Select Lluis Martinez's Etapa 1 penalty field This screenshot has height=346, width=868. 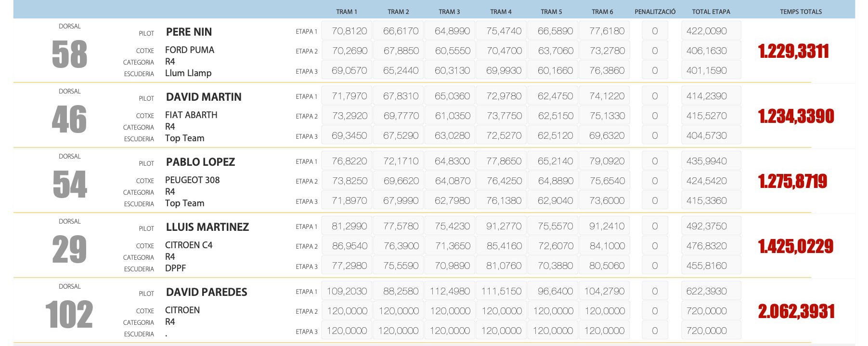[655, 226]
